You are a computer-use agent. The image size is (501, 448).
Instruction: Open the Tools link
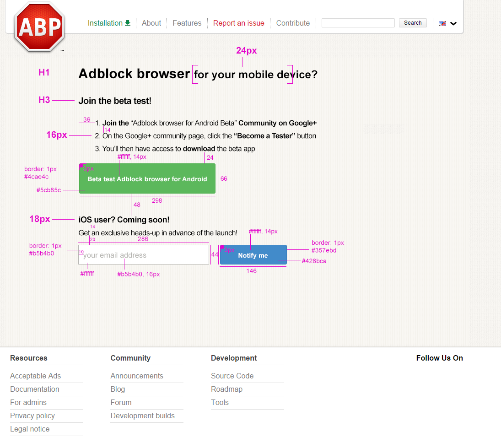220,402
